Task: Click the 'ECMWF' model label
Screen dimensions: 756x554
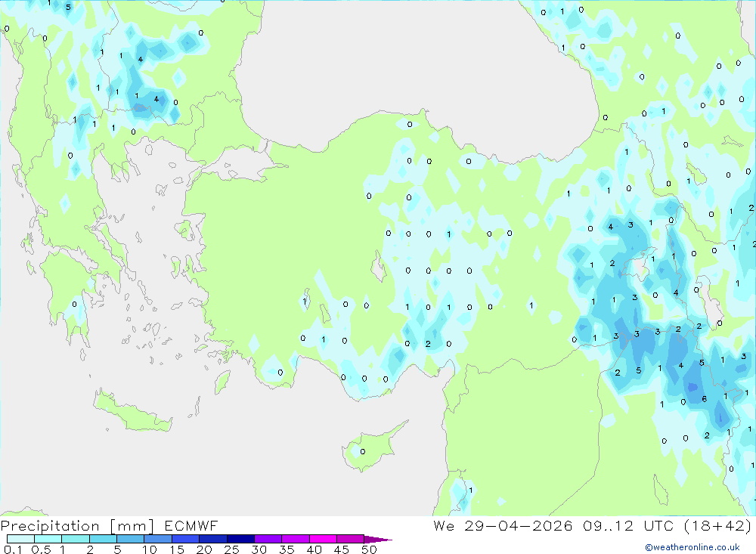Action: (x=191, y=525)
